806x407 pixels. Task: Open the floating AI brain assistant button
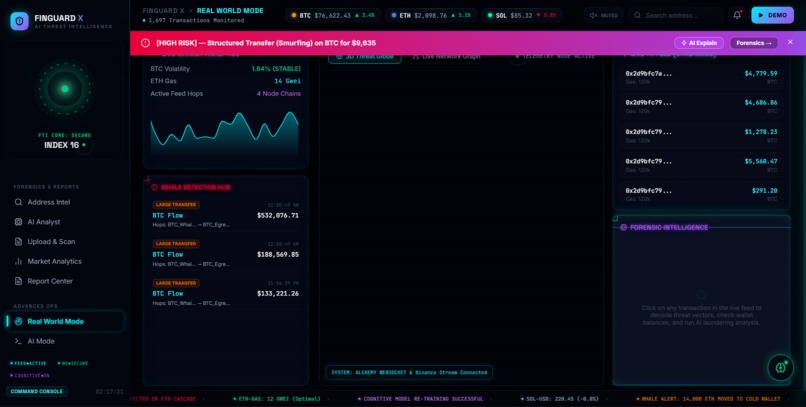(x=781, y=367)
